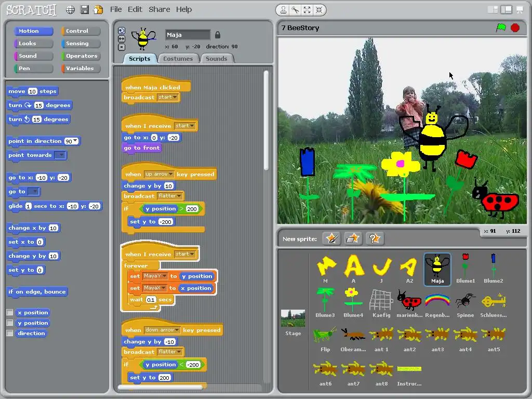The image size is (532, 399).
Task: Click the green flag to start
Action: click(x=501, y=28)
